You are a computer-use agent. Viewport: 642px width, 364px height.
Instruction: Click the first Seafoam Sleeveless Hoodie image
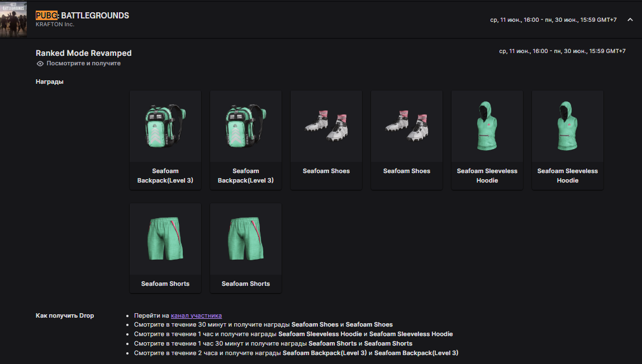click(487, 126)
